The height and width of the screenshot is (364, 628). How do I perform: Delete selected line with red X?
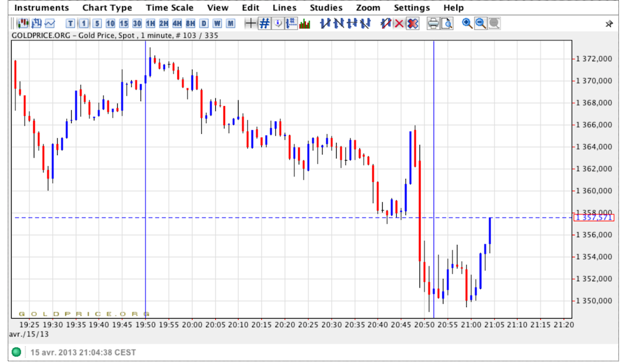(399, 23)
